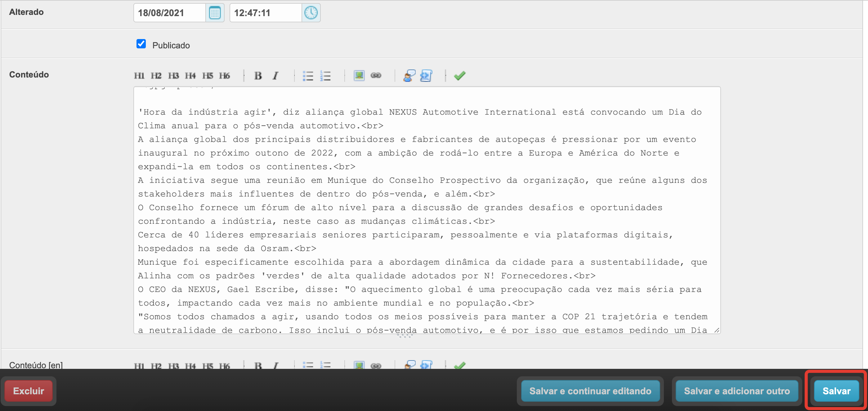Viewport: 868px width, 411px height.
Task: Toggle bold in Conteúdo editor toolbar
Action: [258, 76]
